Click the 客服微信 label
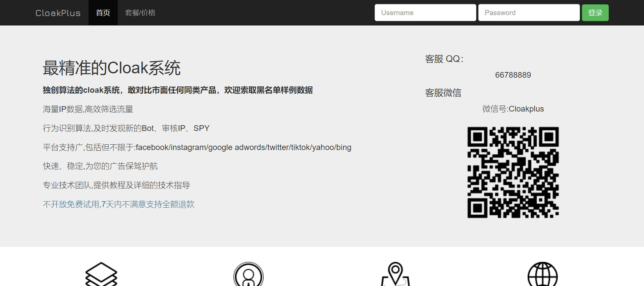Viewport: 644px width, 286px height. 443,93
